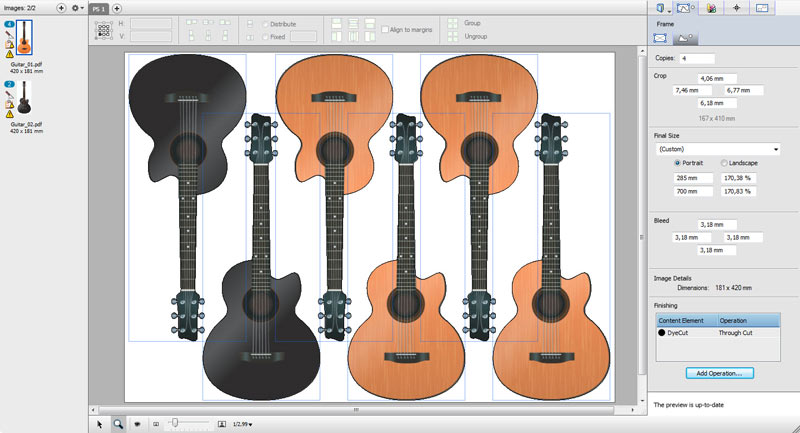Open the Frame tab icon
Screen dimensions: 800x433
coord(686,8)
